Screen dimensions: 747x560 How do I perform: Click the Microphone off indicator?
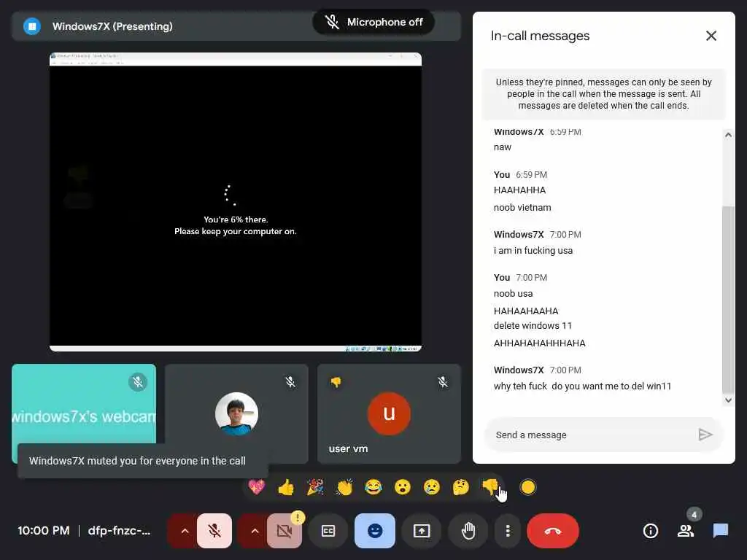coord(373,22)
